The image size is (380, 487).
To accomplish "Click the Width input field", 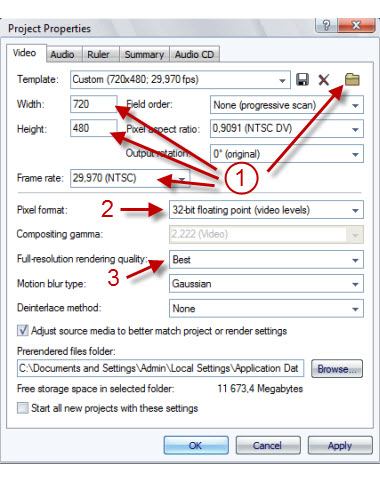I will 94,104.
